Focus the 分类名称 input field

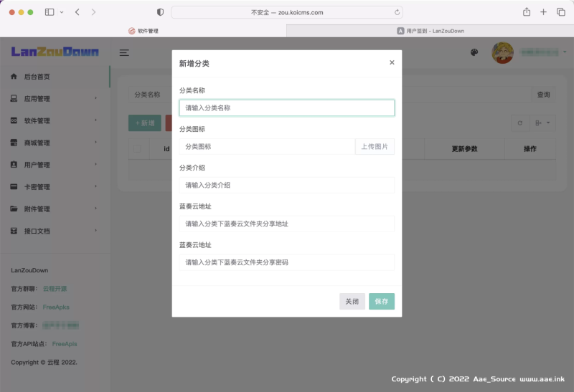[x=286, y=108]
